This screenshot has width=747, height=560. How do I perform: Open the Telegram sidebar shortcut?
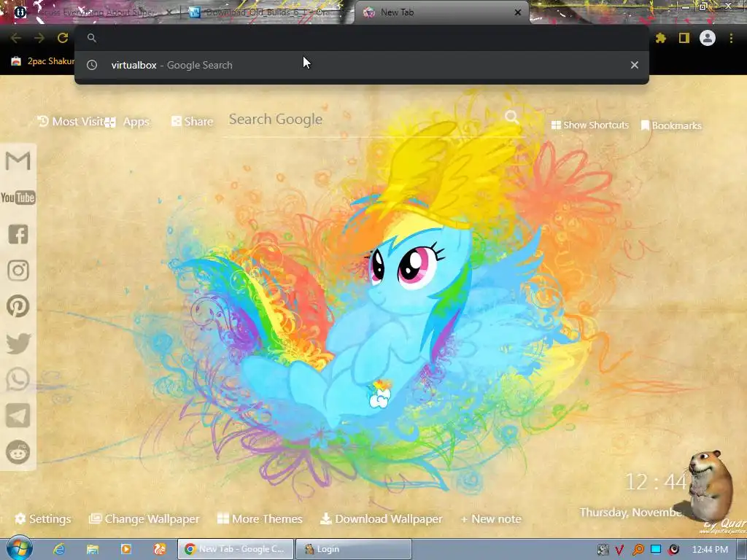tap(18, 416)
